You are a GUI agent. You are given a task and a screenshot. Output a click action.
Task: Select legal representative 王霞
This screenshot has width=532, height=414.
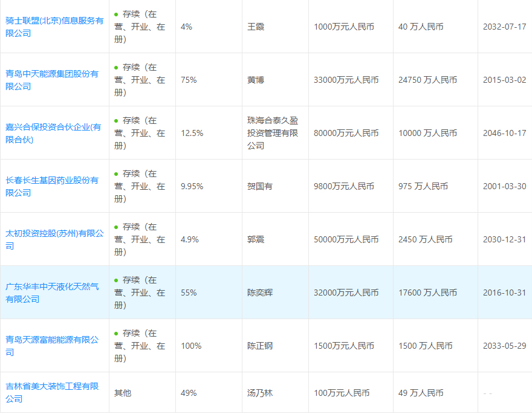pos(256,27)
